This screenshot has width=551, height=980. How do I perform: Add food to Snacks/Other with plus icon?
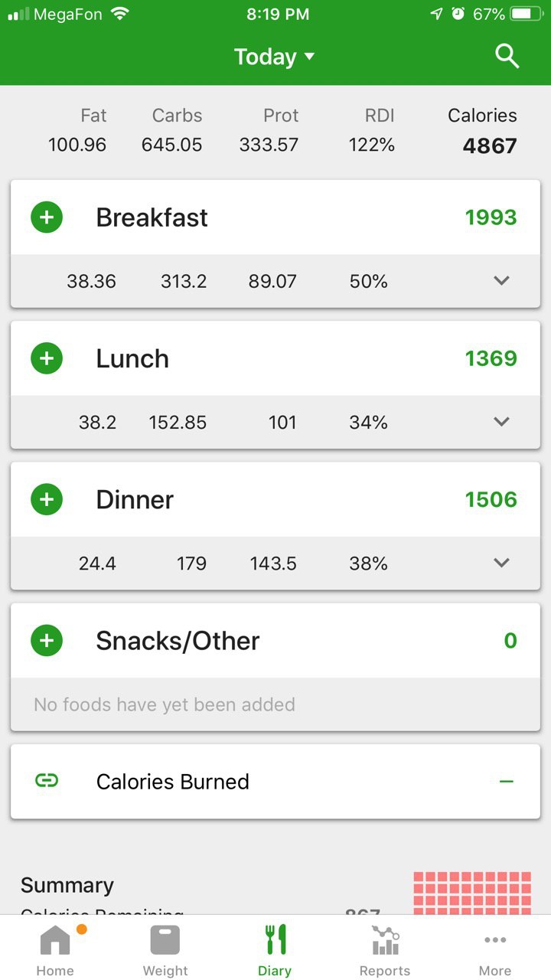point(47,640)
